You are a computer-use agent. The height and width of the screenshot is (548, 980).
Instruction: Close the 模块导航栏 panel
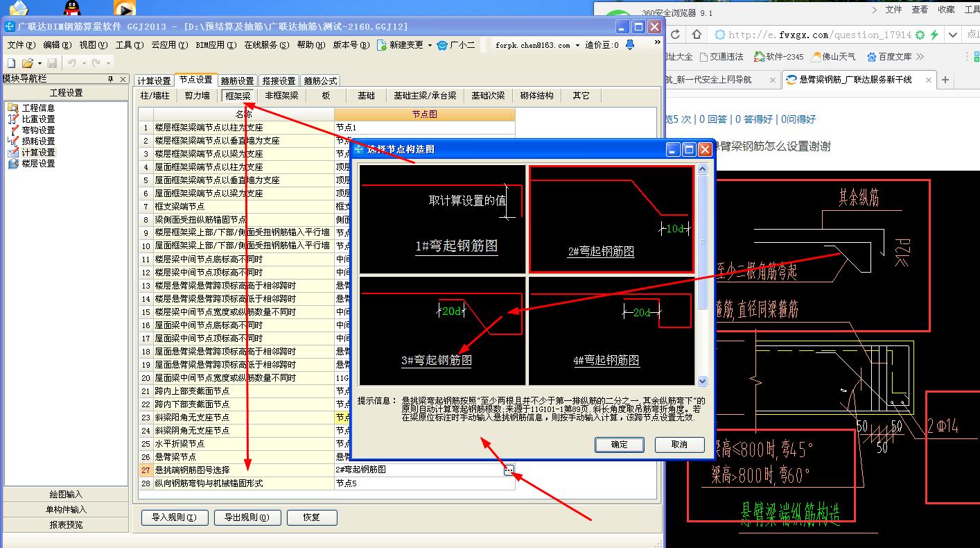pyautogui.click(x=123, y=80)
